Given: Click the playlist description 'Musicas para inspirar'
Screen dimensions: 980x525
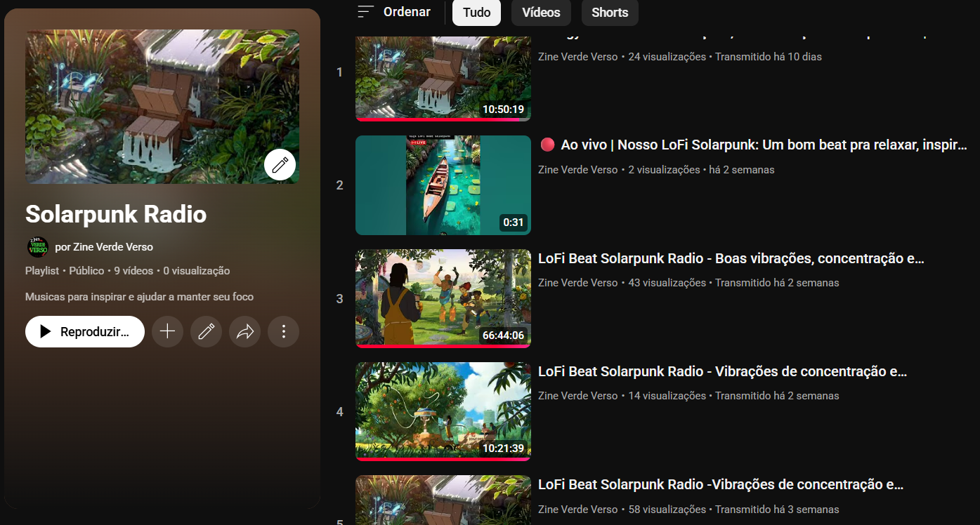Looking at the screenshot, I should click(x=139, y=297).
